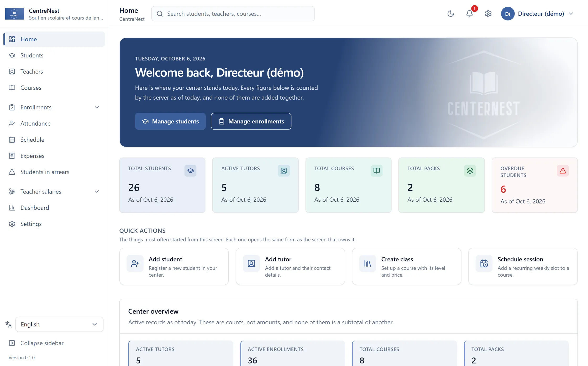This screenshot has width=588, height=366.
Task: Click the Manage students button
Action: click(x=170, y=121)
